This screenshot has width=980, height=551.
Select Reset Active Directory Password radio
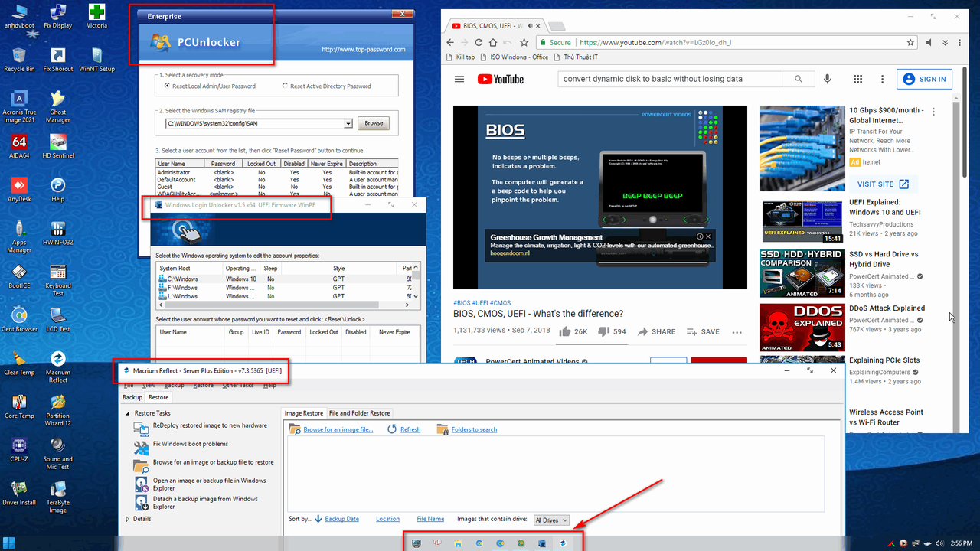(286, 86)
